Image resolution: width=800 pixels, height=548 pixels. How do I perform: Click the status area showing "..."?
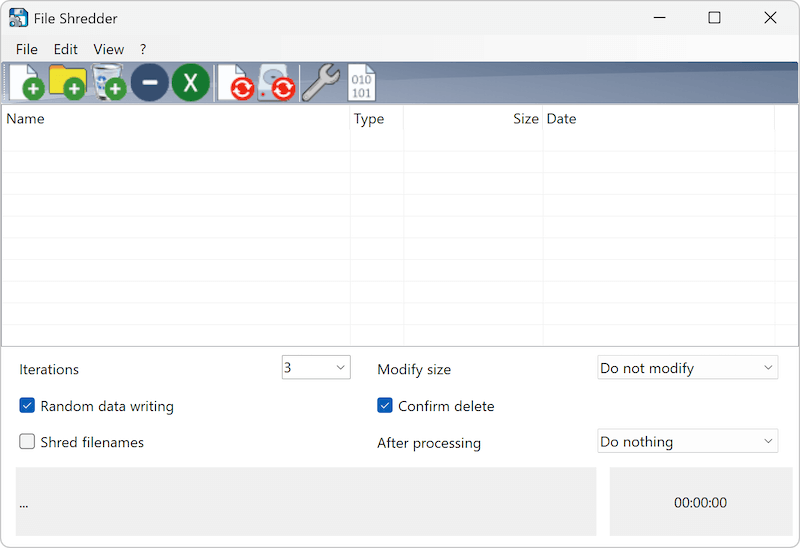click(x=306, y=502)
